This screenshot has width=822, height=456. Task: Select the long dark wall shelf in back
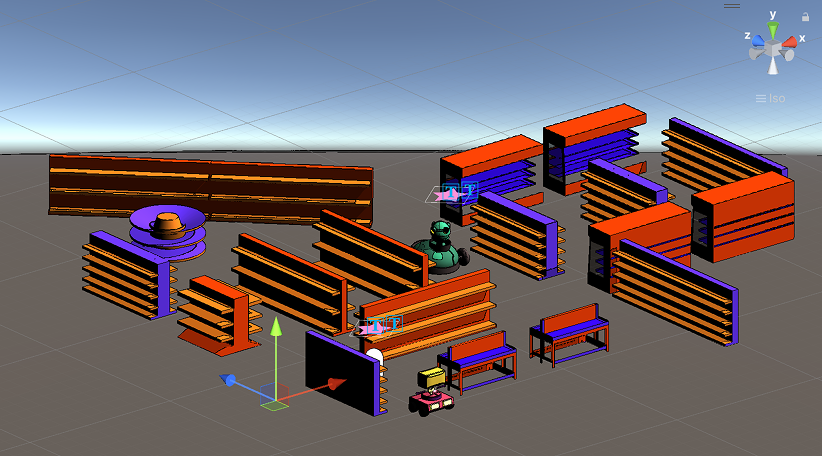point(210,187)
